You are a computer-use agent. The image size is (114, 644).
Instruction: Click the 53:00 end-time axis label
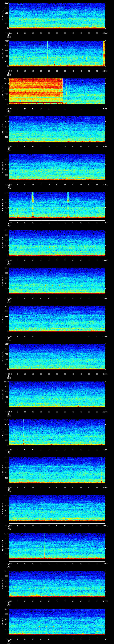point(105,336)
